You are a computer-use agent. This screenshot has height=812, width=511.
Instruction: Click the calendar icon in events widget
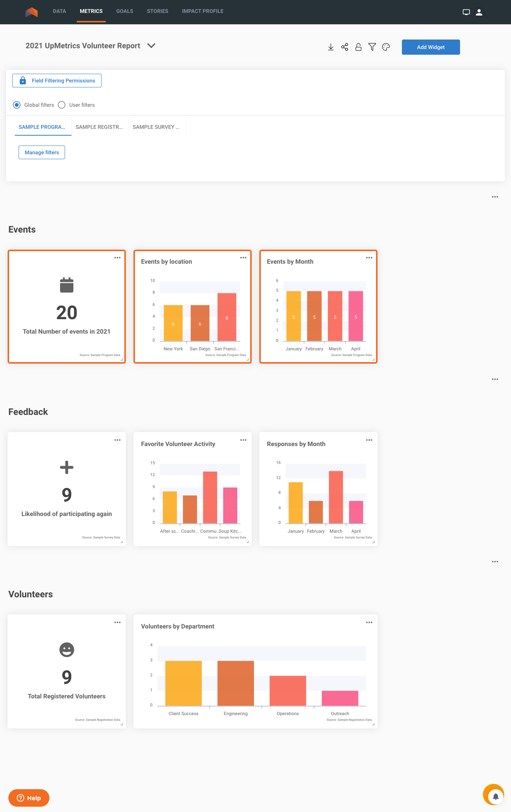(67, 285)
